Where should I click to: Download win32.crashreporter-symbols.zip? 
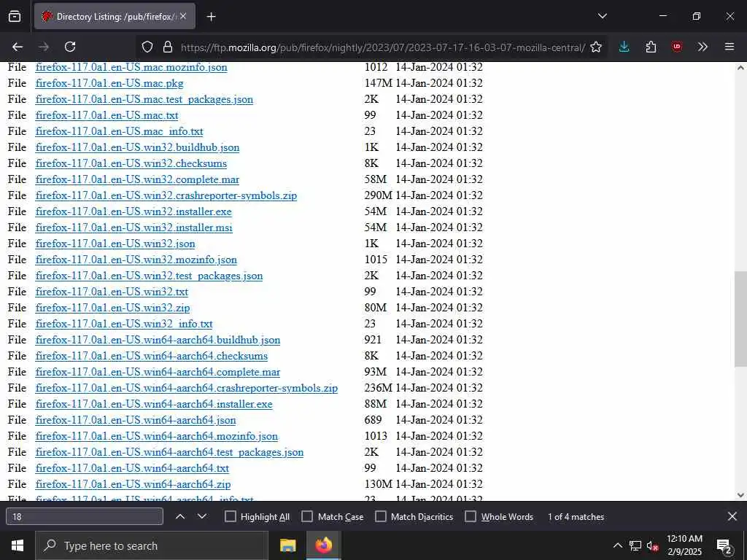pos(166,195)
